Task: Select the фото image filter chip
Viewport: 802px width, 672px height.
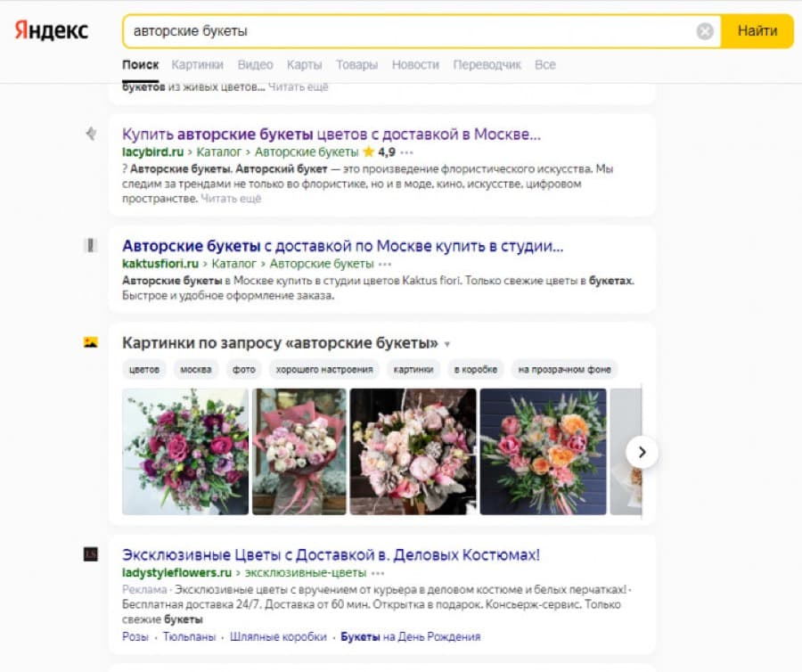Action: 243,369
